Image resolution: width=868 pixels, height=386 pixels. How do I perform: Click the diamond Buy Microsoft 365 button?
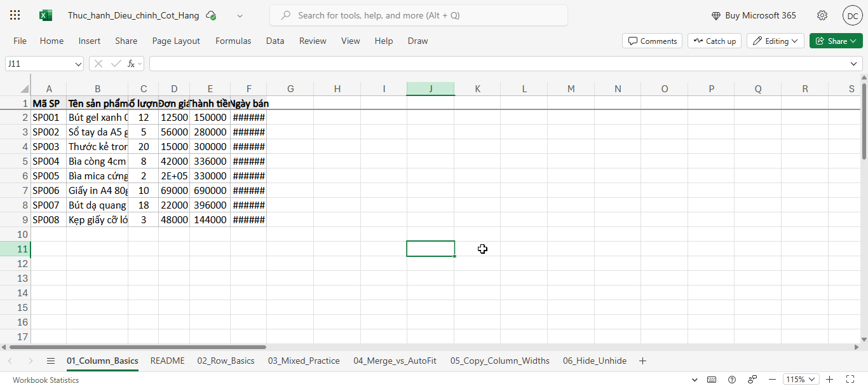[x=753, y=15]
